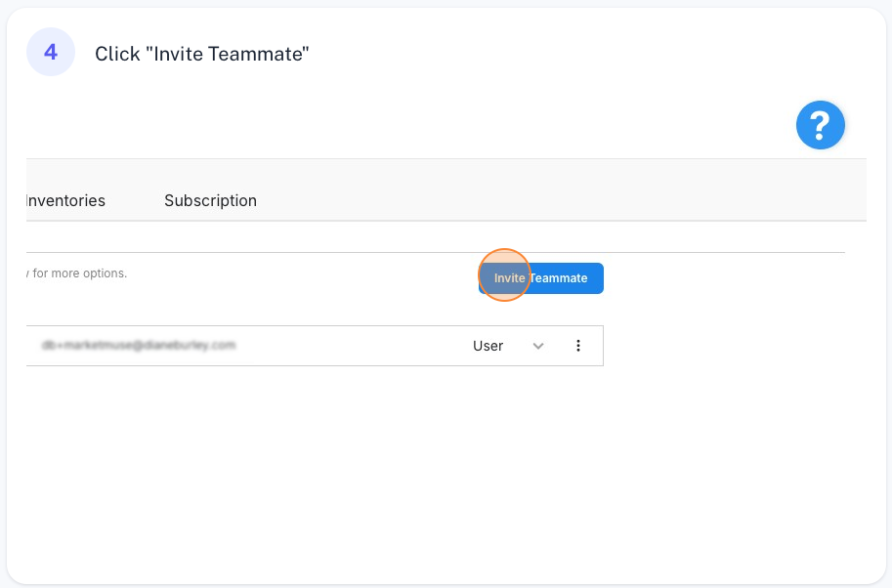
Task: Click the chevron arrow beside the User role
Action: [x=538, y=346]
